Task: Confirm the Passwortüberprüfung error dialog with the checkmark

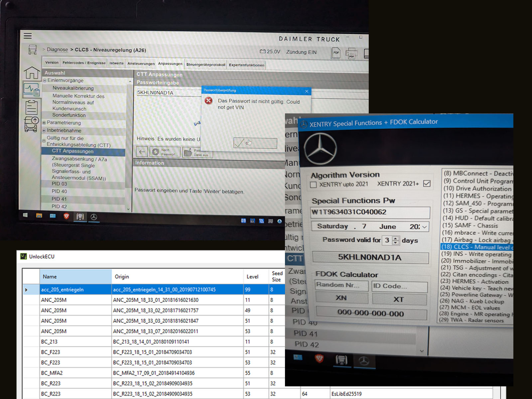Action: click(x=255, y=143)
